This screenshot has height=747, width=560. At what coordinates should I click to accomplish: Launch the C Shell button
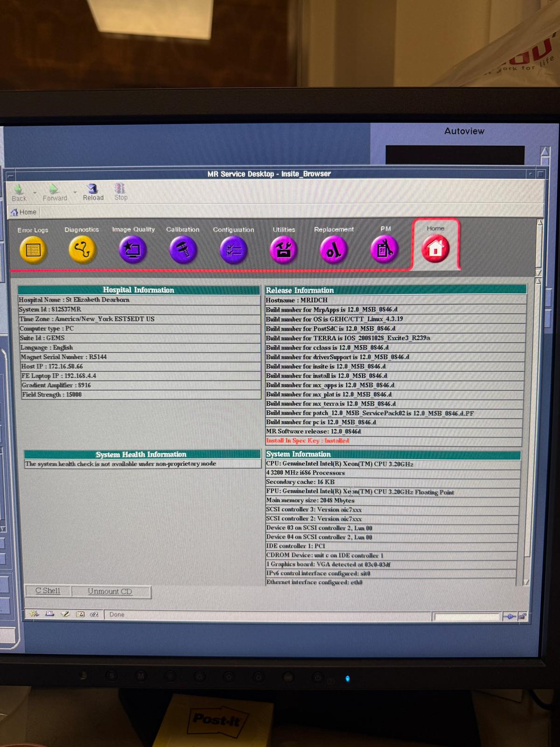click(x=48, y=591)
